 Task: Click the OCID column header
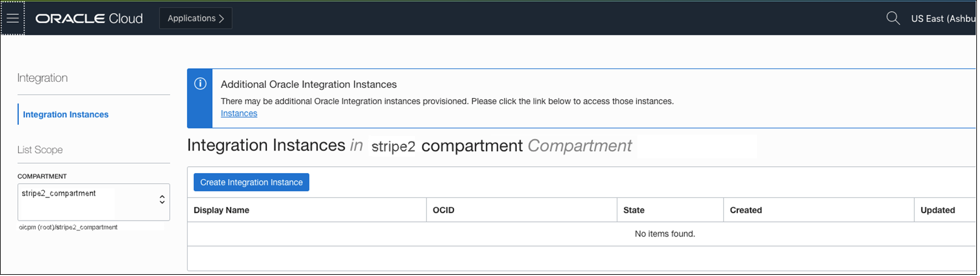coord(444,210)
